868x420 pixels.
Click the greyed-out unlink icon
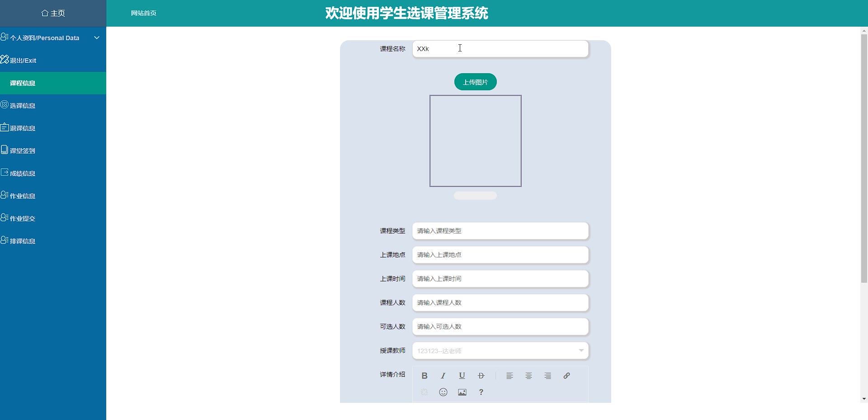pos(425,392)
